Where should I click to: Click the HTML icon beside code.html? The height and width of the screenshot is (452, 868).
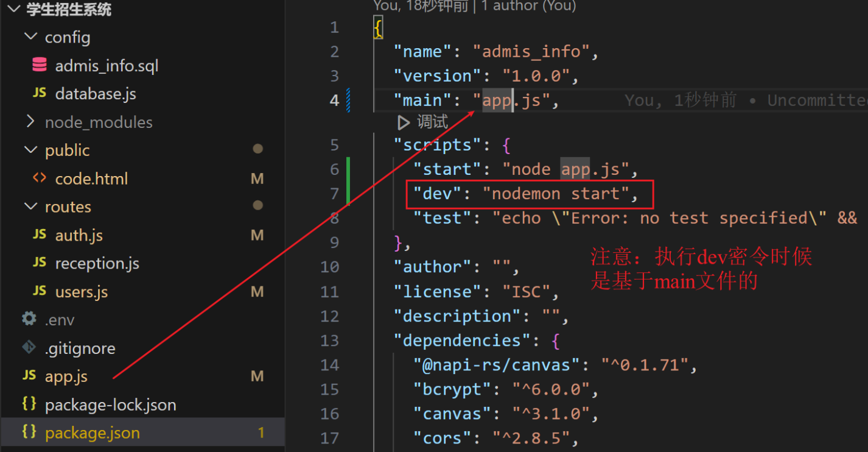pos(40,178)
